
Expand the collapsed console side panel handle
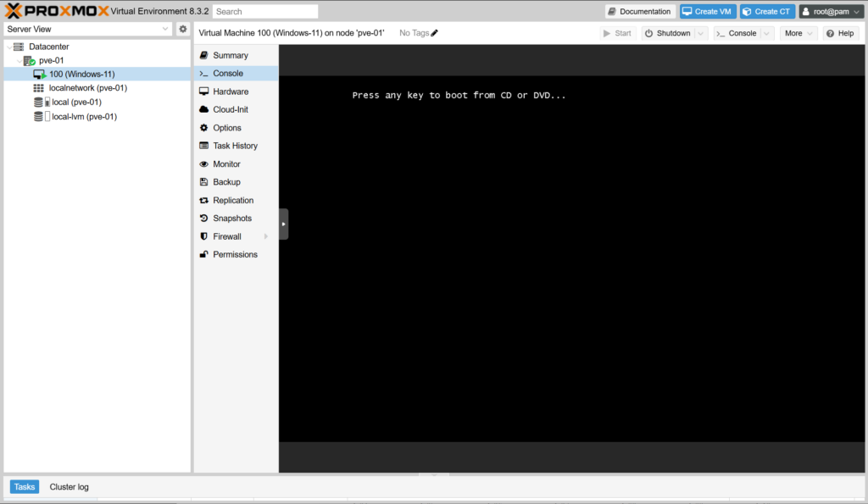(x=283, y=224)
